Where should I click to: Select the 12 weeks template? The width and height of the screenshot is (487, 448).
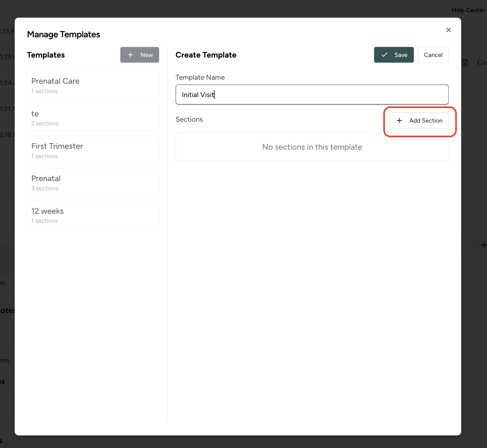[93, 215]
